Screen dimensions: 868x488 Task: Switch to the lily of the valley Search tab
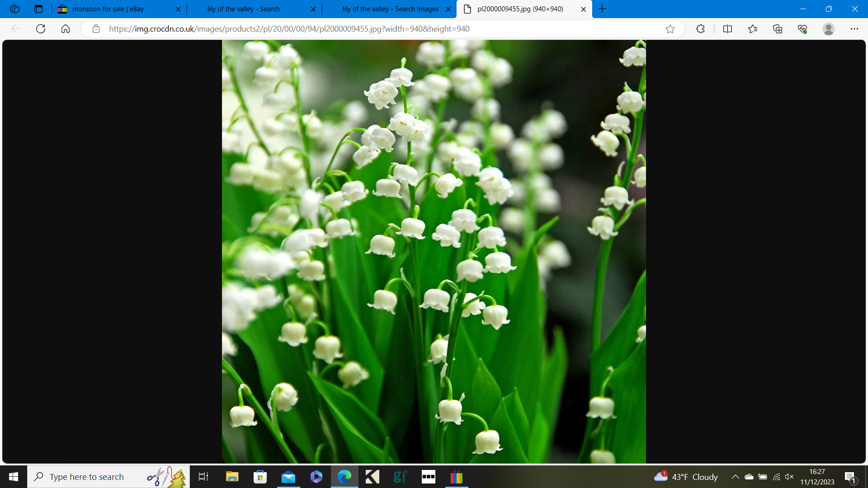coord(255,9)
